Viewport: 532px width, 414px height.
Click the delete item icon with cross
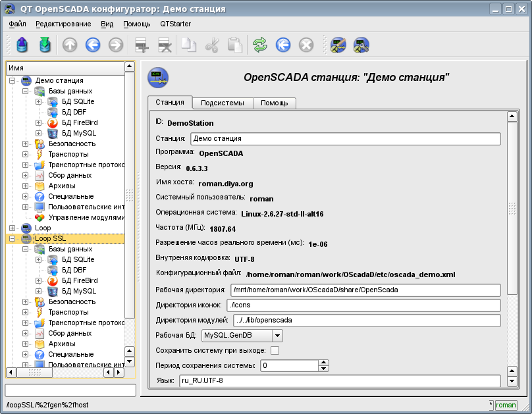coord(165,45)
